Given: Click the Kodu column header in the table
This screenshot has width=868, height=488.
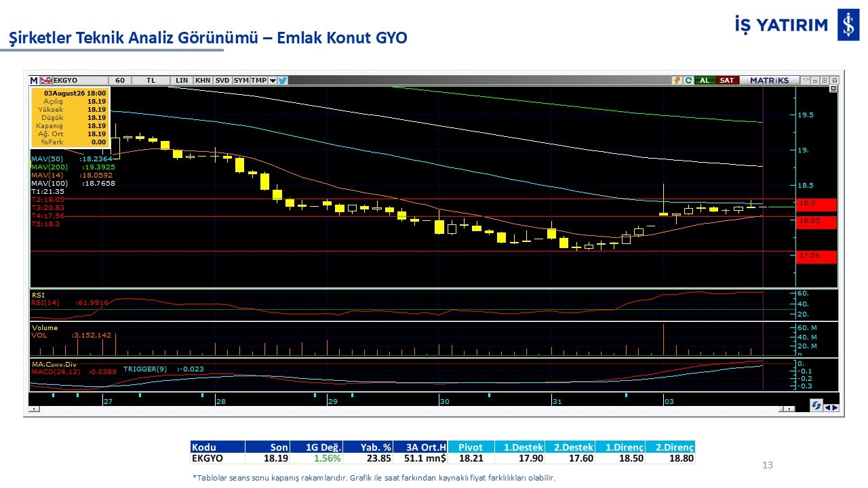Looking at the screenshot, I should [217, 447].
